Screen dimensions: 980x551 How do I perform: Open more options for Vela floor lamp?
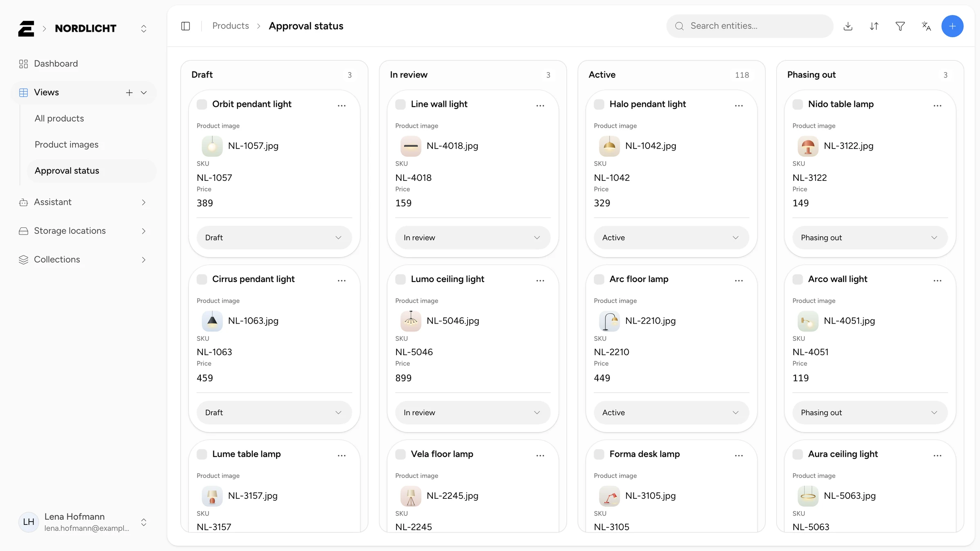click(x=540, y=455)
